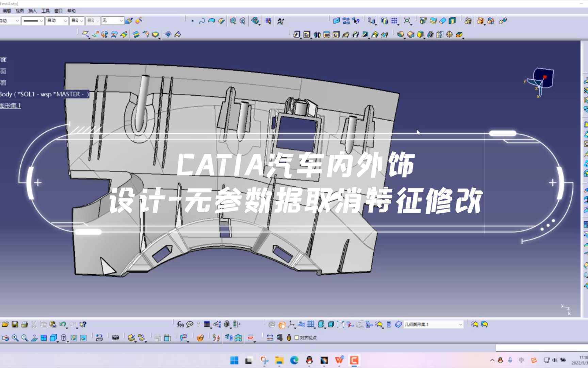Click the Thickness tool icon
Viewport: 588px width, 368px height.
pyautogui.click(x=440, y=34)
